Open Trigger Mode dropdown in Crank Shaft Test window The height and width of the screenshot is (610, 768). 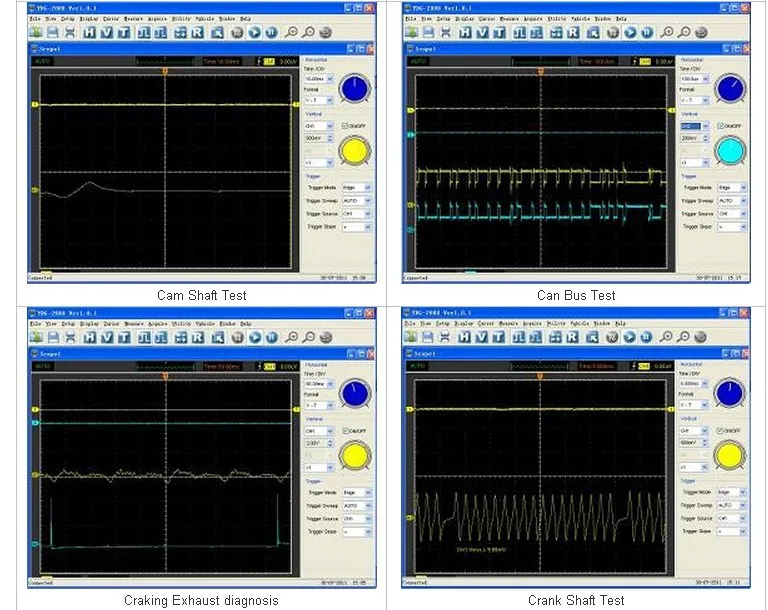731,492
